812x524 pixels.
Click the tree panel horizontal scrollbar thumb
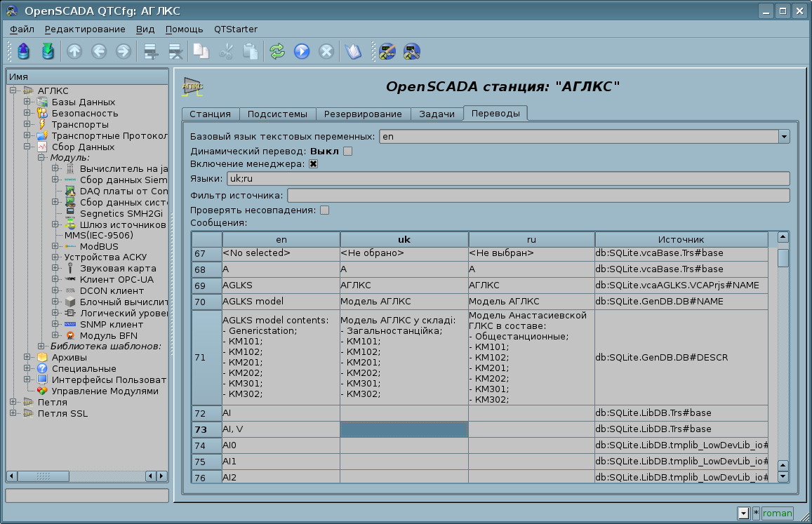click(x=44, y=476)
